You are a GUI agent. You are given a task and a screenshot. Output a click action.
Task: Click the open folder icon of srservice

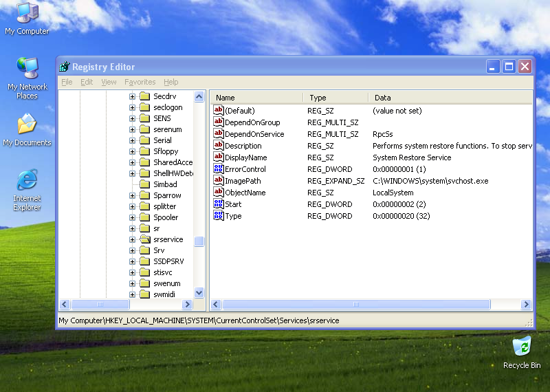(145, 239)
